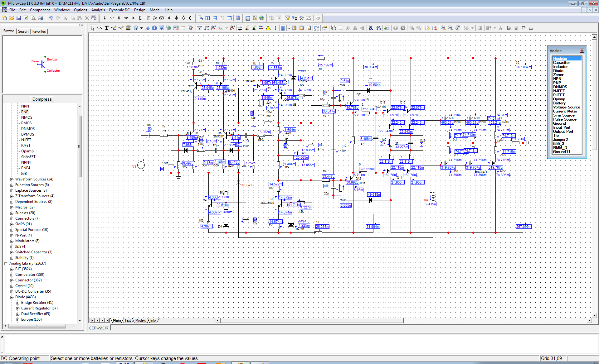Open the Favorites tab in component panel
Viewport: 599px width, 364px height.
pos(39,31)
